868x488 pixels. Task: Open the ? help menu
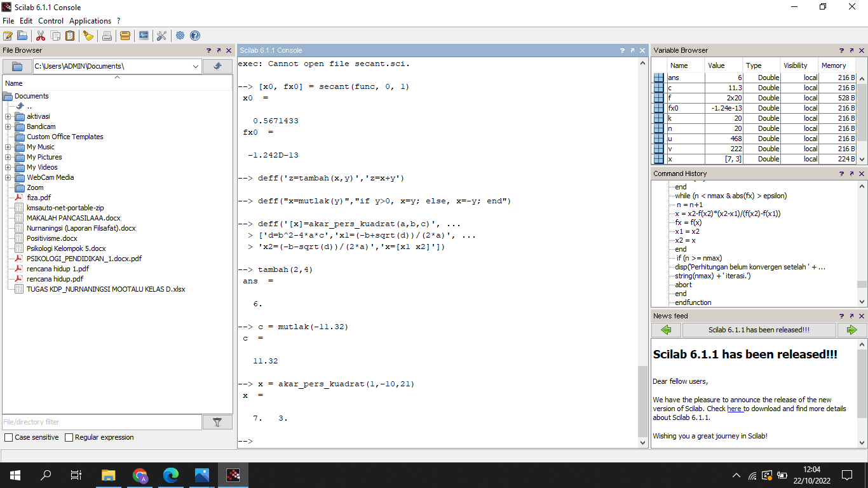pos(118,21)
